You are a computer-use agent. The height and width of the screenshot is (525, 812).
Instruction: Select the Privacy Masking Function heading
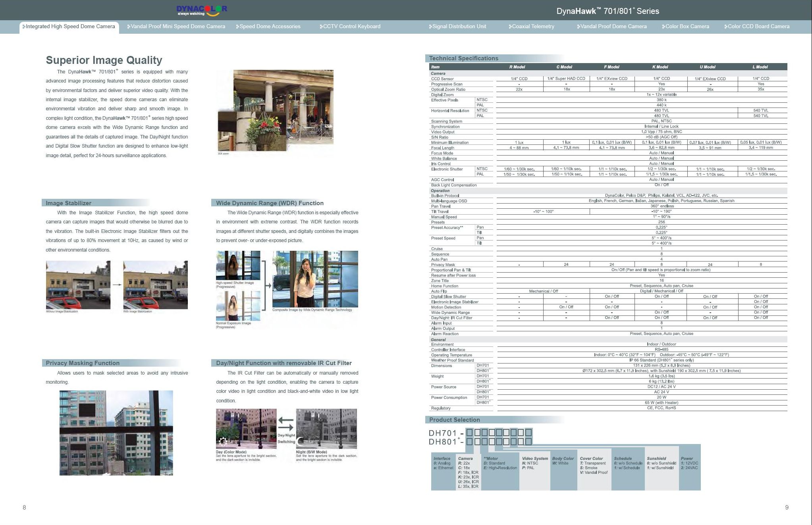(83, 363)
